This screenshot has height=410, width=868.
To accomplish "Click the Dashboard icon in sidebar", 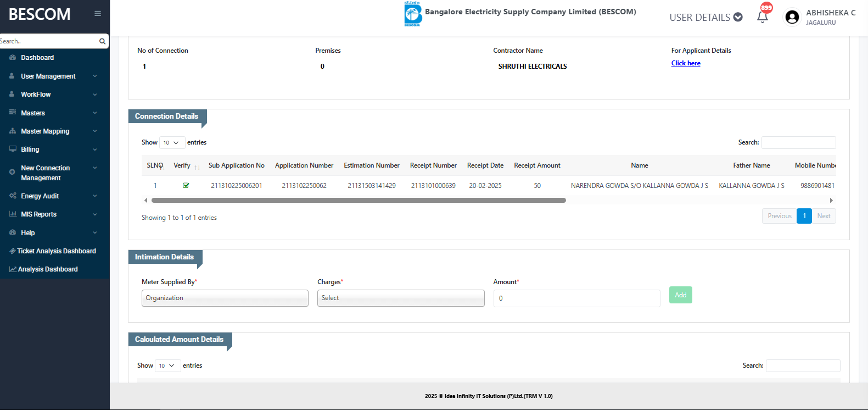I will tap(13, 57).
